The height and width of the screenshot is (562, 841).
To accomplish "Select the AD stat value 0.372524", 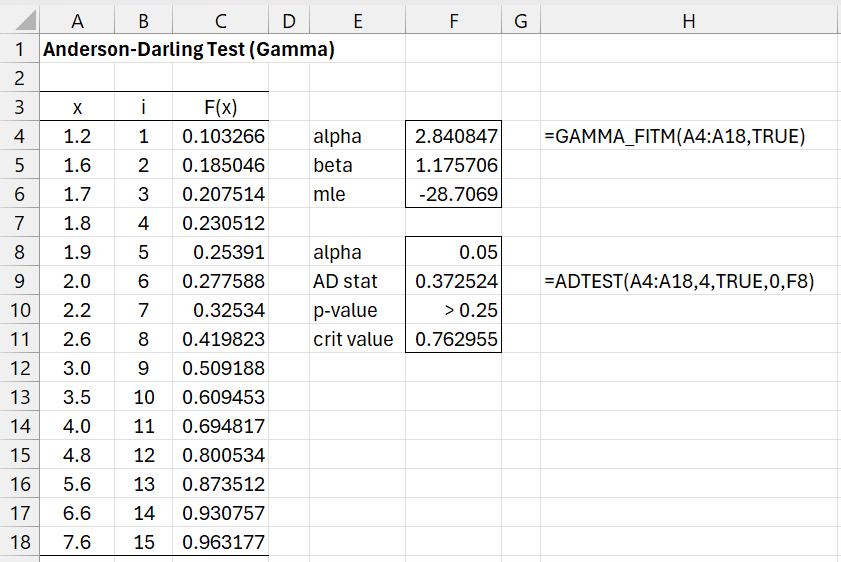I will [453, 282].
